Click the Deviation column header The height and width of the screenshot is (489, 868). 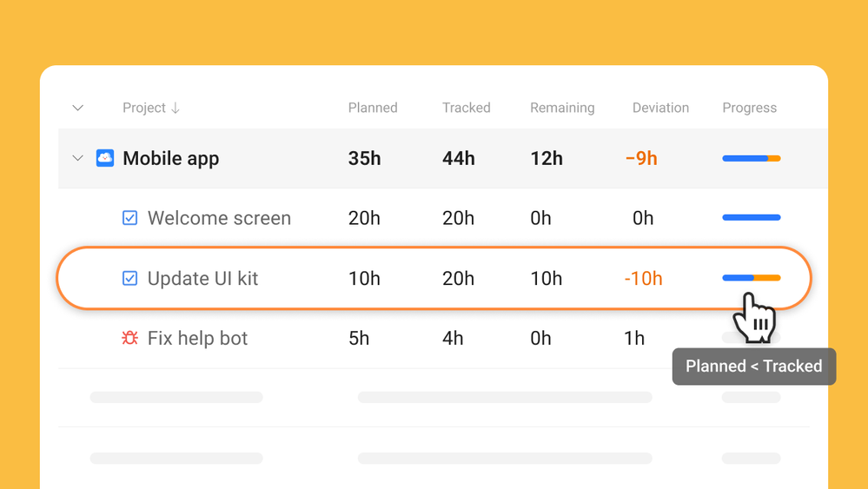[x=660, y=108]
